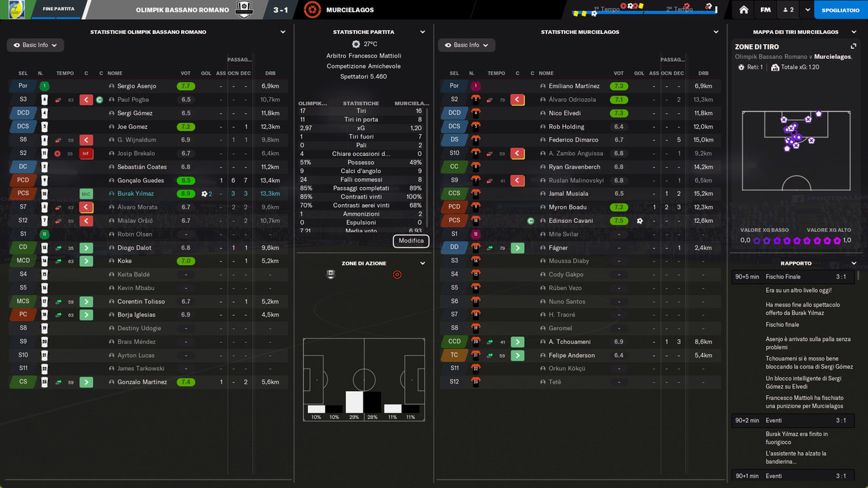Click the lowest-value pentagon on the xG scale
The height and width of the screenshot is (488, 868).
click(757, 241)
